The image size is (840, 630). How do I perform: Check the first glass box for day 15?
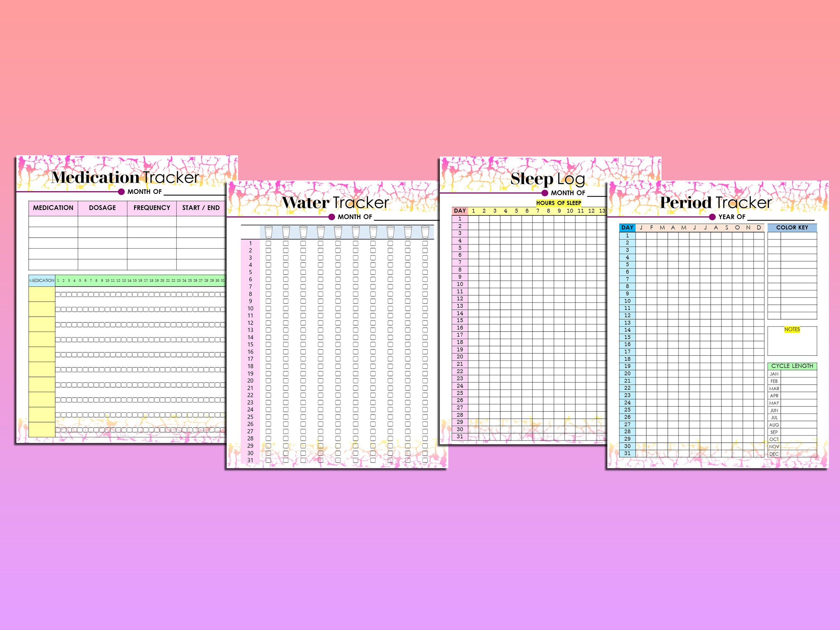[269, 344]
